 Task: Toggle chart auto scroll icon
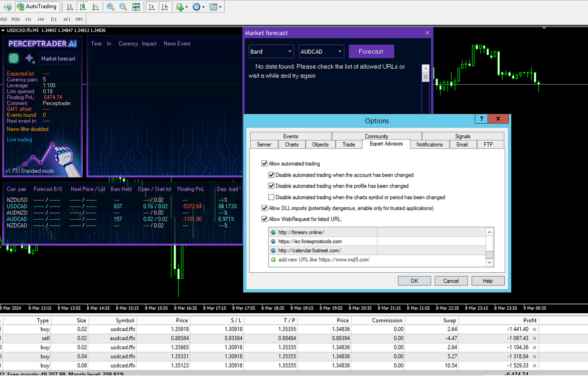tap(152, 7)
